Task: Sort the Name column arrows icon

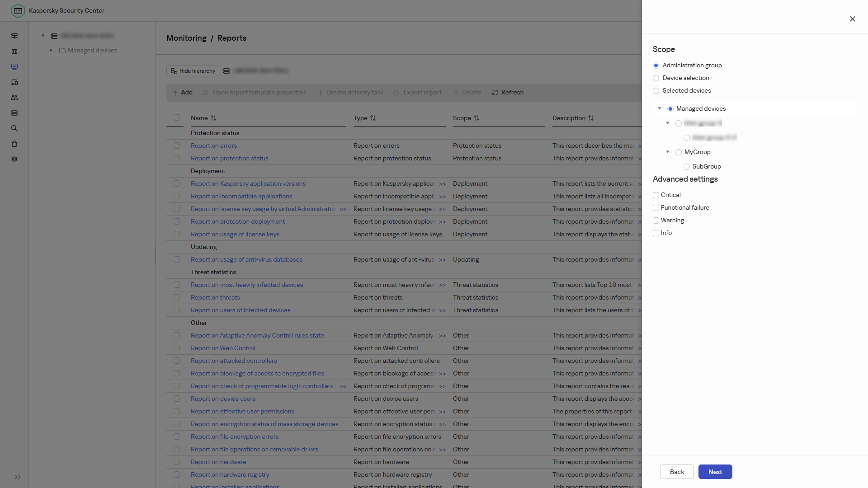Action: click(213, 118)
